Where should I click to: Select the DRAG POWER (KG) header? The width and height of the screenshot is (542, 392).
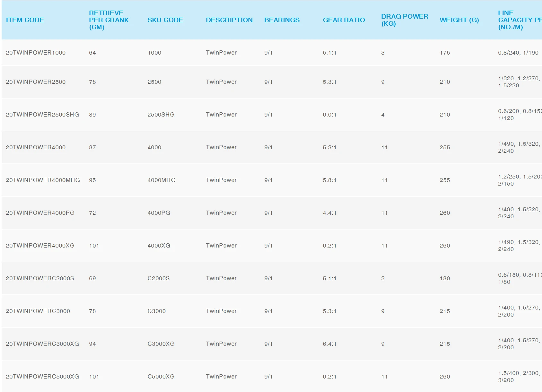[x=405, y=20]
